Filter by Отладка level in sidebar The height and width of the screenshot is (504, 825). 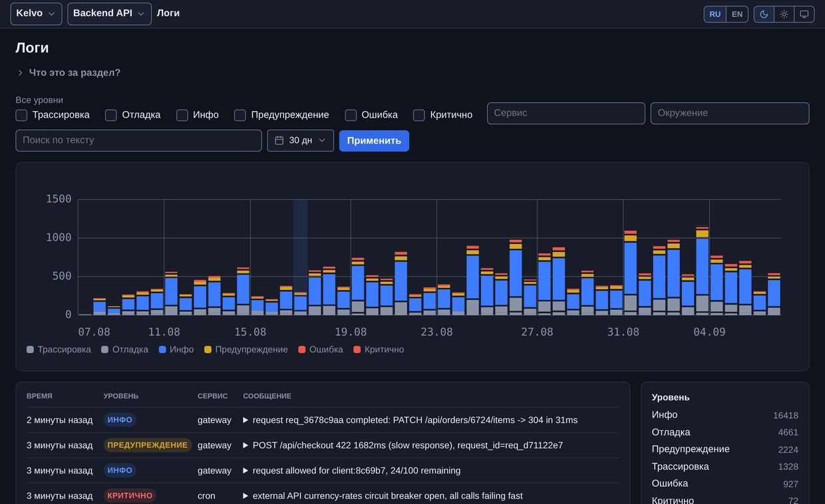725,432
